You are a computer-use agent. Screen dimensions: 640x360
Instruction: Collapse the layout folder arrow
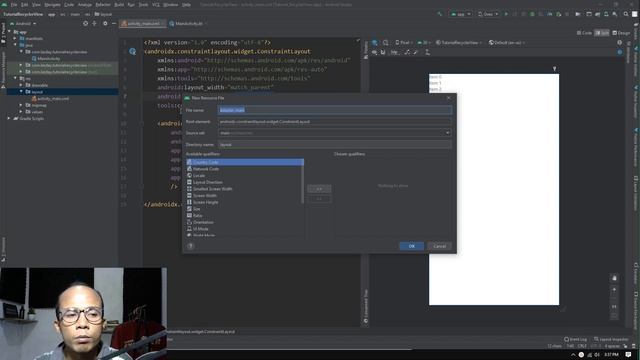click(21, 92)
